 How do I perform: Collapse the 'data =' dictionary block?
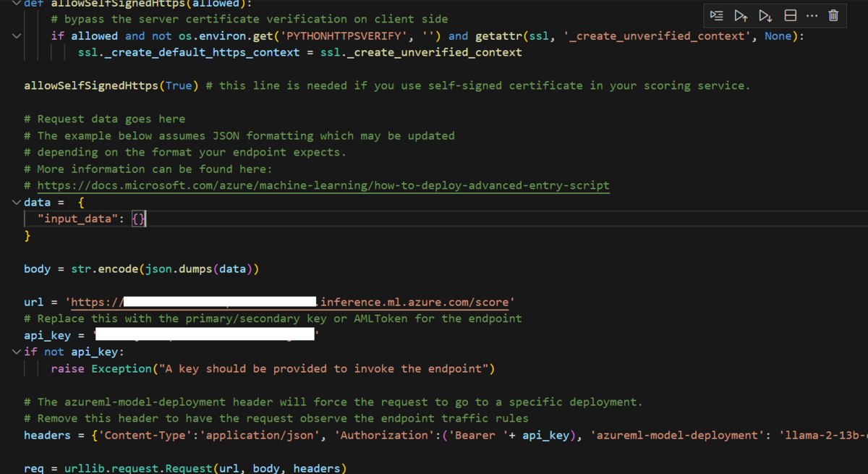coord(17,202)
